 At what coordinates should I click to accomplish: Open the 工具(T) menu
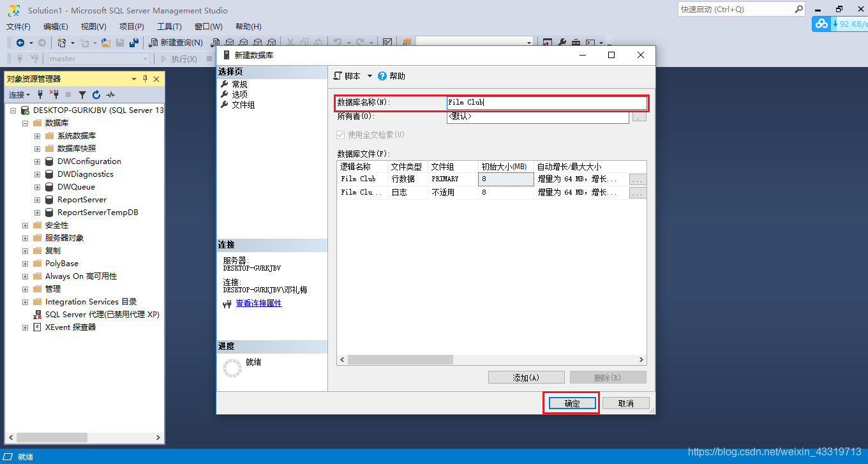pos(169,26)
